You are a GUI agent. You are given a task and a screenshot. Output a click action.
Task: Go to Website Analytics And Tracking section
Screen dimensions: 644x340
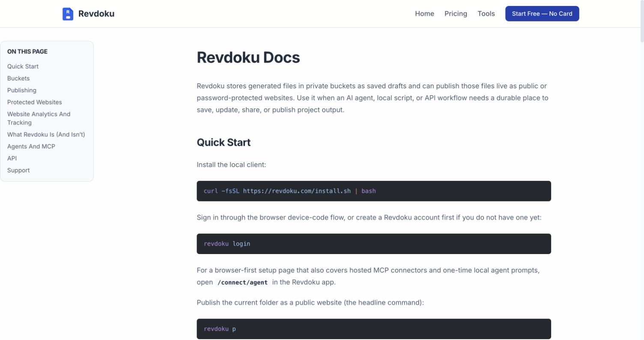(39, 118)
